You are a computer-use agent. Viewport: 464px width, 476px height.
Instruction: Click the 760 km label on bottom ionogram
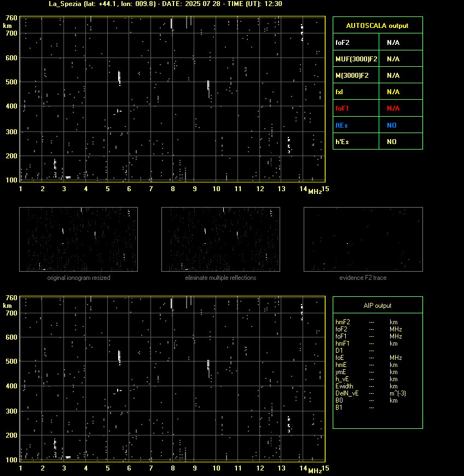click(10, 298)
